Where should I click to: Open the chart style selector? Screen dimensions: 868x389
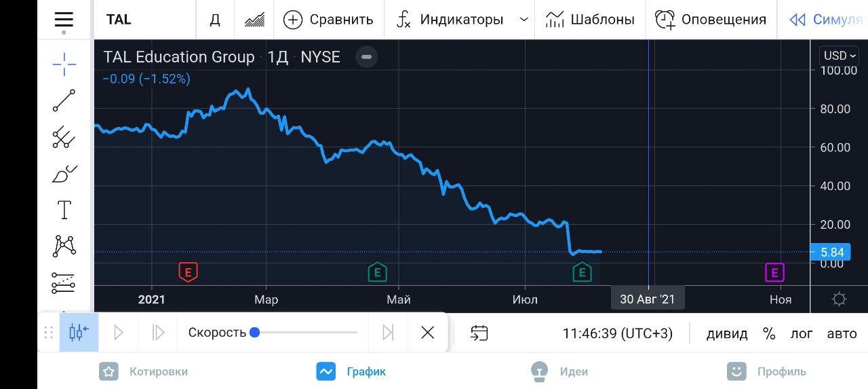pos(255,20)
